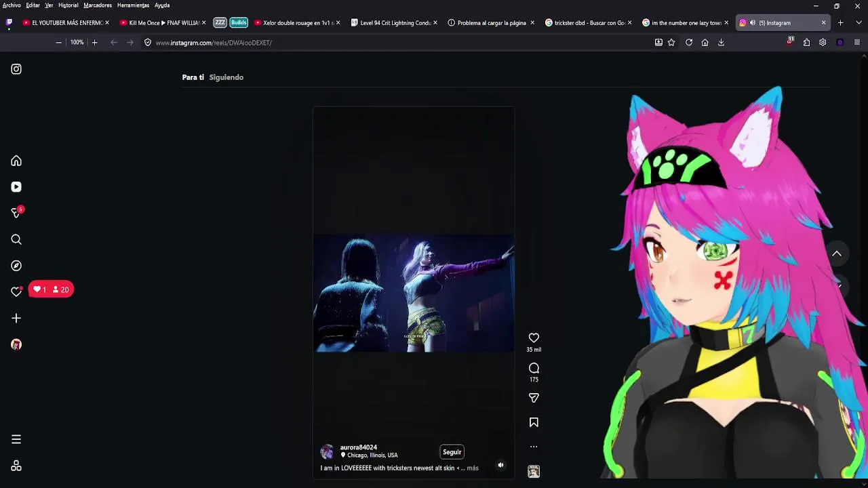868x488 pixels.
Task: Open the Reels icon in the sidebar
Action: (x=16, y=187)
